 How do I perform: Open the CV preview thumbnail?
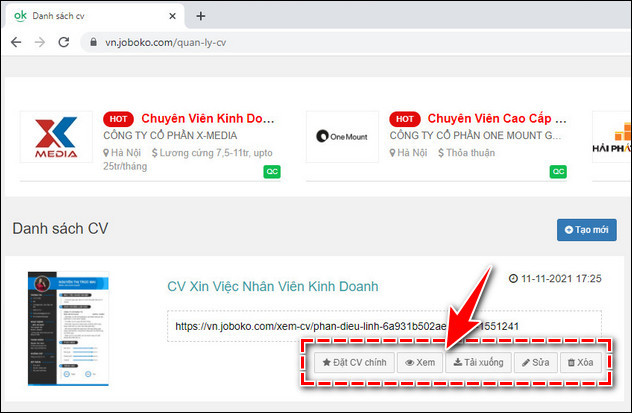[x=68, y=328]
